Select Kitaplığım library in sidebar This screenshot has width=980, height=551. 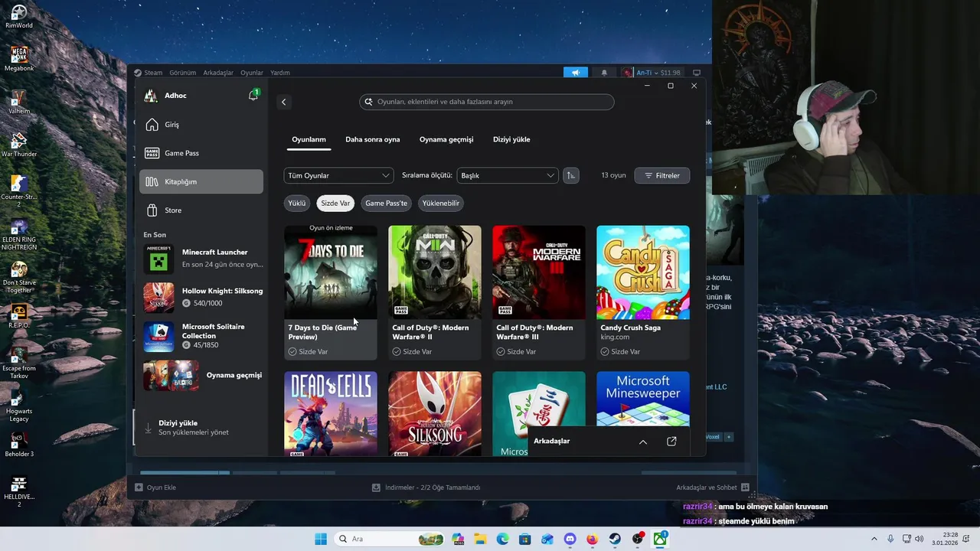point(201,181)
